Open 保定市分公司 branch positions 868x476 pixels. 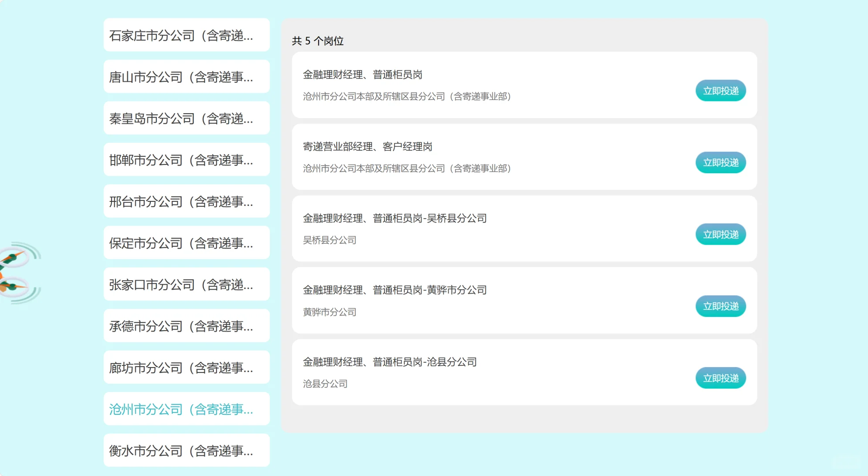click(186, 242)
